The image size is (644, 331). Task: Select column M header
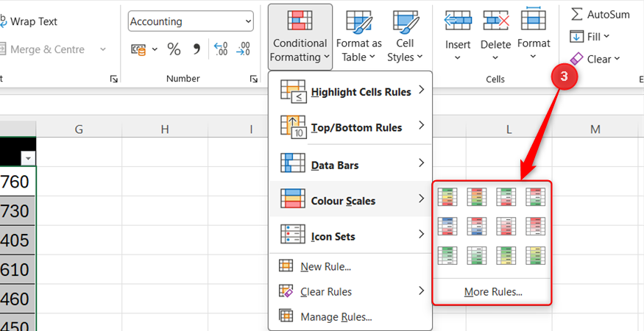pos(595,129)
